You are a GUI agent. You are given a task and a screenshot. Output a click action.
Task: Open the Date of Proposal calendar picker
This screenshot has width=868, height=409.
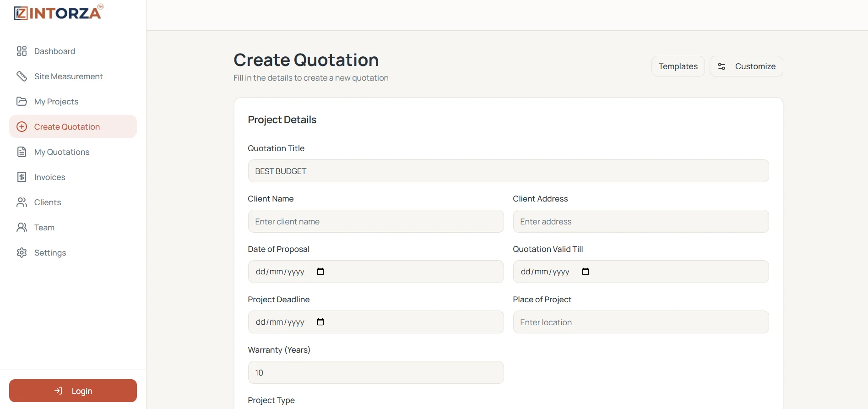320,272
